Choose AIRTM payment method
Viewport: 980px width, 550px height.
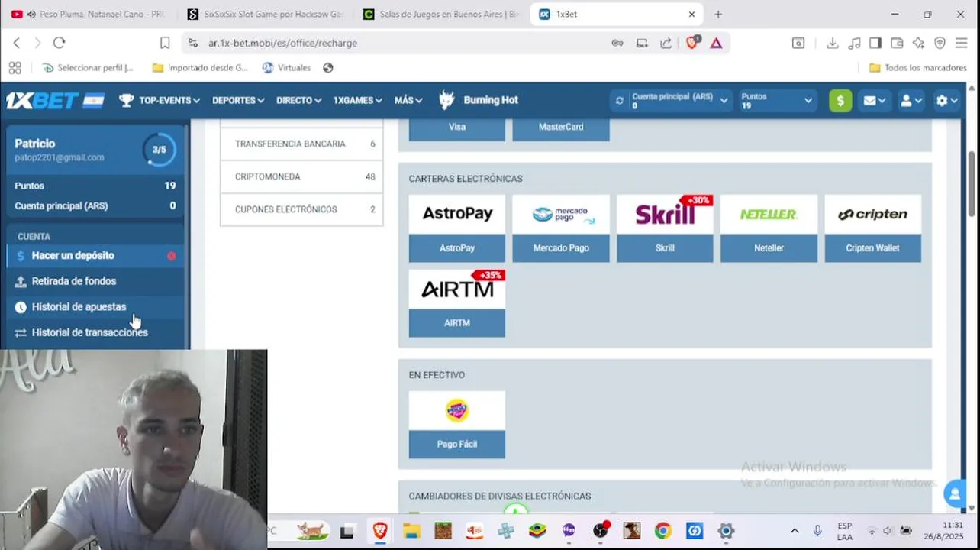coord(457,303)
